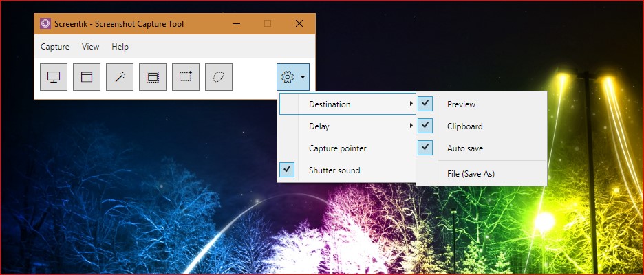
Task: Turn off the Shutter sound option
Action: click(287, 170)
